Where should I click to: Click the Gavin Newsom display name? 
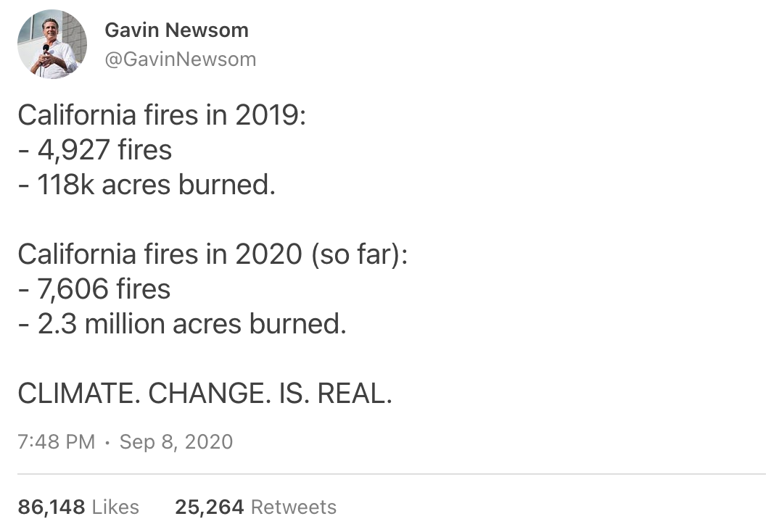click(176, 30)
